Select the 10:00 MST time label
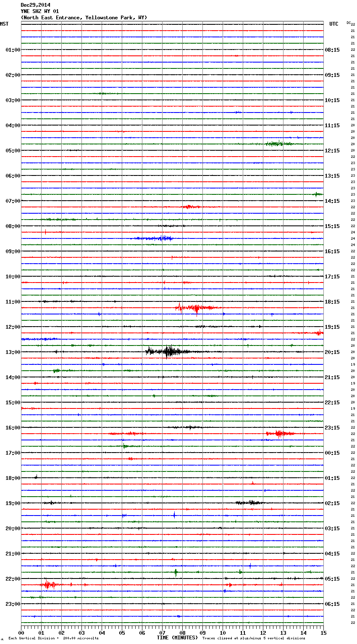357x644 pixels. [13, 277]
